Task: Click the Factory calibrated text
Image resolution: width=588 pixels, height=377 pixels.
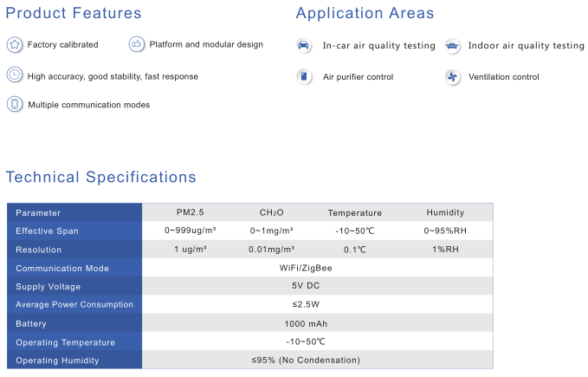Action: click(62, 45)
